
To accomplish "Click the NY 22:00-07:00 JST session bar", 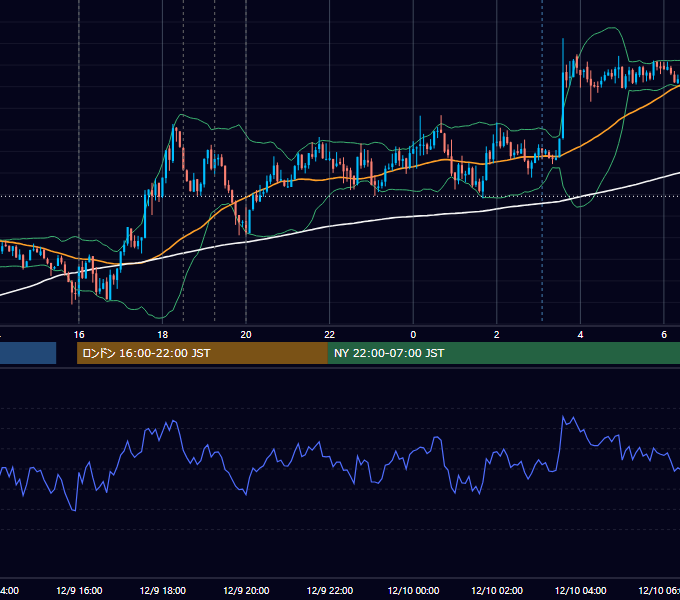I will point(503,353).
